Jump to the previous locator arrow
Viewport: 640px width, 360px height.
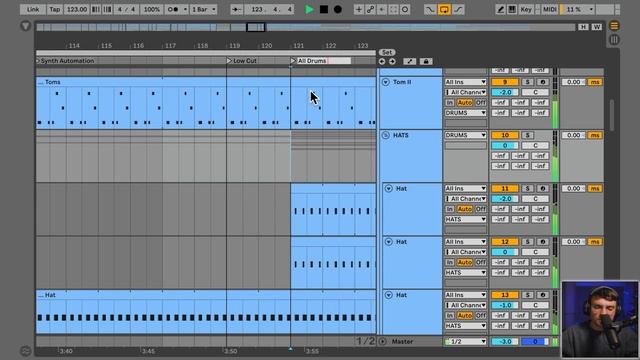[382, 61]
